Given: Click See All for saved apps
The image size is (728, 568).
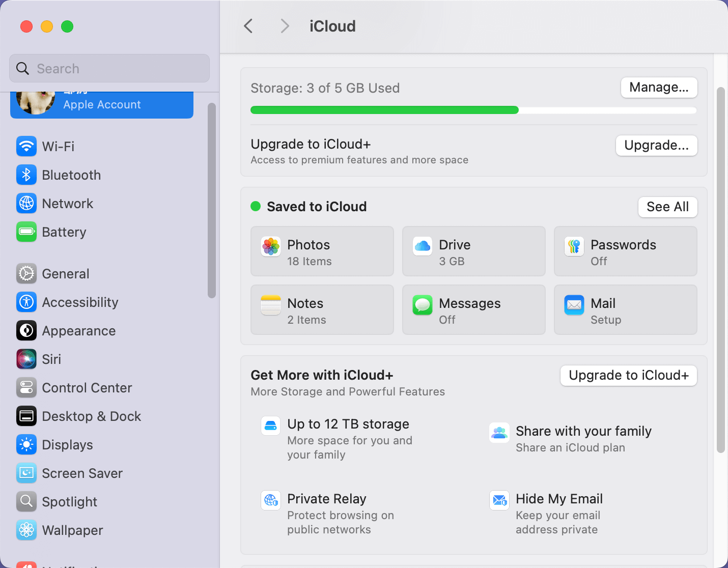Looking at the screenshot, I should pos(667,207).
